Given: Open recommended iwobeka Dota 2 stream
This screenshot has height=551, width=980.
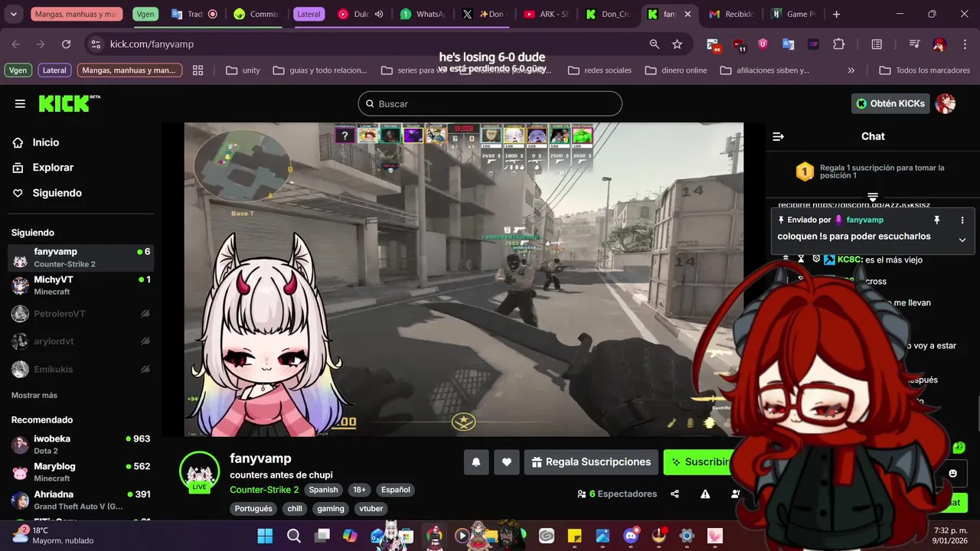Looking at the screenshot, I should pyautogui.click(x=81, y=445).
